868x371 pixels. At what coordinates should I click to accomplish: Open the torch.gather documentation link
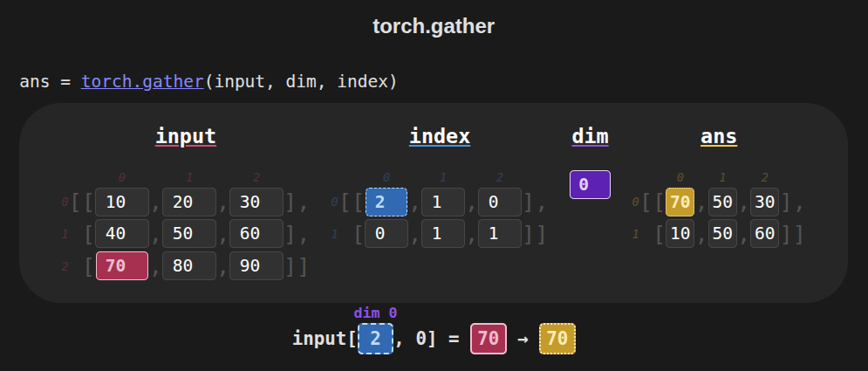143,81
